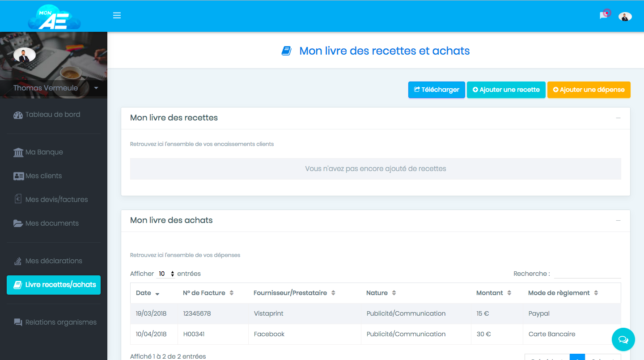Click the 15 € amount cell

tap(497, 313)
